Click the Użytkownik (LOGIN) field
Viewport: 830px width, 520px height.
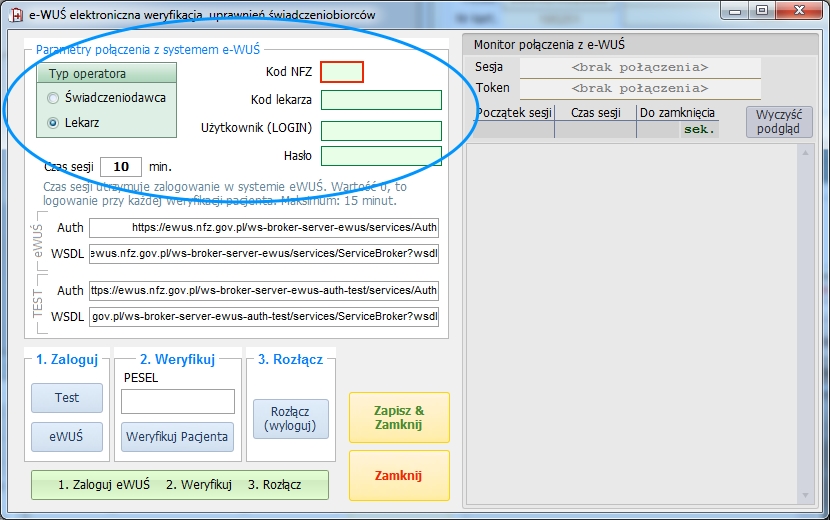pyautogui.click(x=381, y=130)
